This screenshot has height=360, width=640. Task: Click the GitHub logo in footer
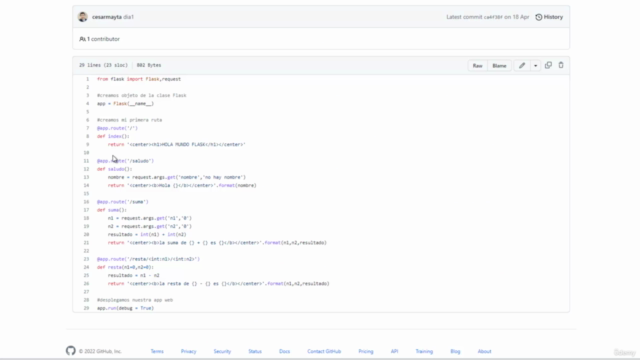[71, 351]
